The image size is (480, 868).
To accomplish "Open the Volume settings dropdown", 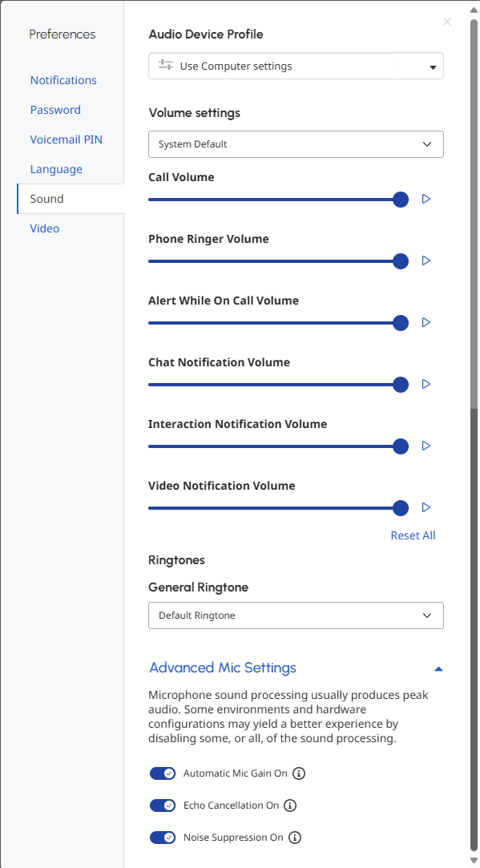I will click(296, 144).
